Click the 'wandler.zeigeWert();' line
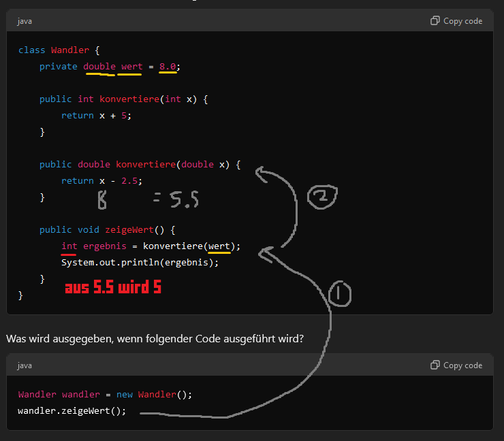The image size is (504, 441). click(72, 411)
